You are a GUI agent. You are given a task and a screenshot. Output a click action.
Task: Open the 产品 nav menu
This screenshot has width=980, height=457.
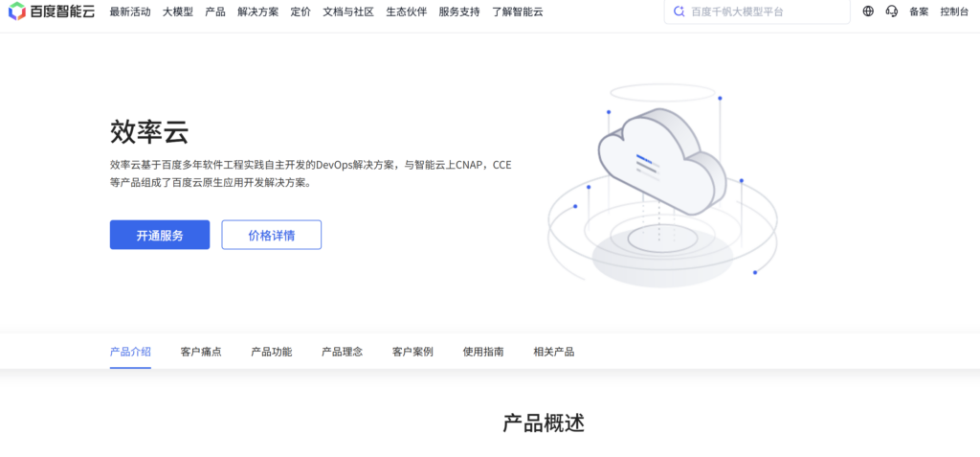tap(215, 11)
